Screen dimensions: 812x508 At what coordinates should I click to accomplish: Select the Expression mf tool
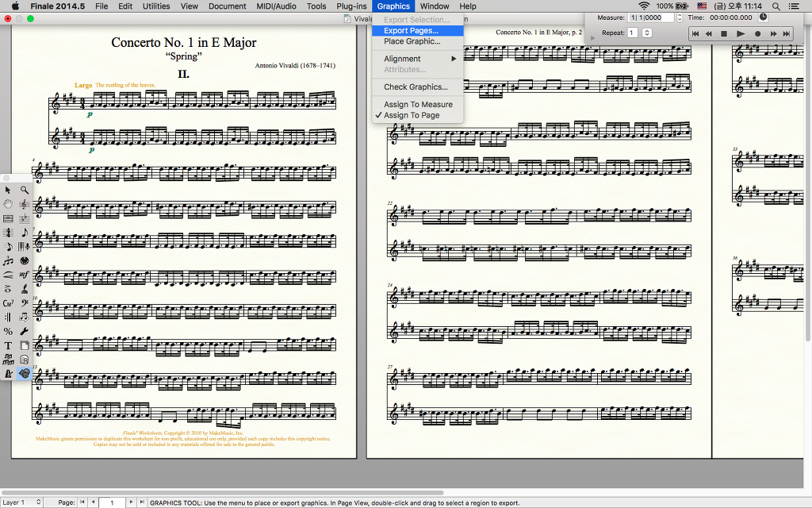pyautogui.click(x=25, y=275)
